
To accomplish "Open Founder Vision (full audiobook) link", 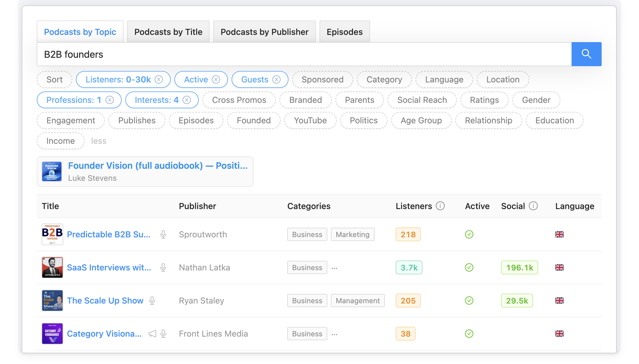I will click(x=158, y=165).
